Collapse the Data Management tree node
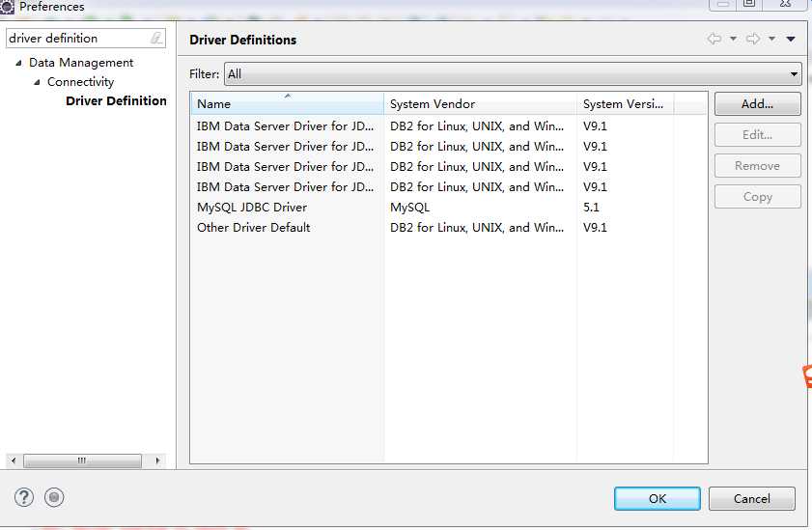Viewport: 812px width, 530px height. tap(18, 63)
